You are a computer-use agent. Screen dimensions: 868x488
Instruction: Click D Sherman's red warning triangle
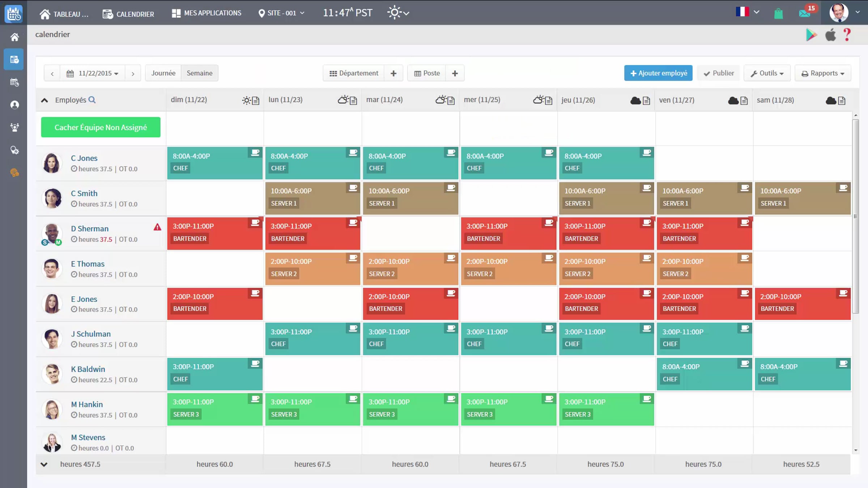click(157, 227)
